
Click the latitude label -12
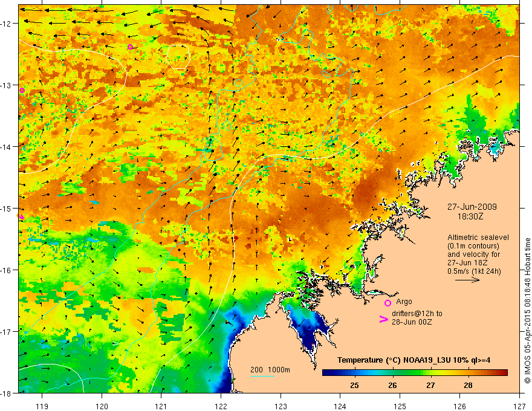(7, 24)
